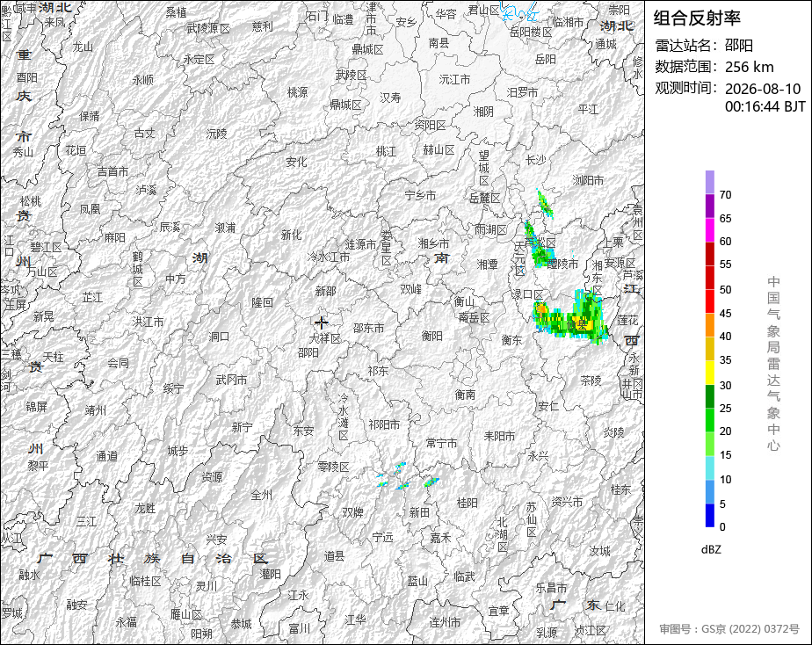
Task: Click the 组合反射率 title text
Action: pos(697,18)
